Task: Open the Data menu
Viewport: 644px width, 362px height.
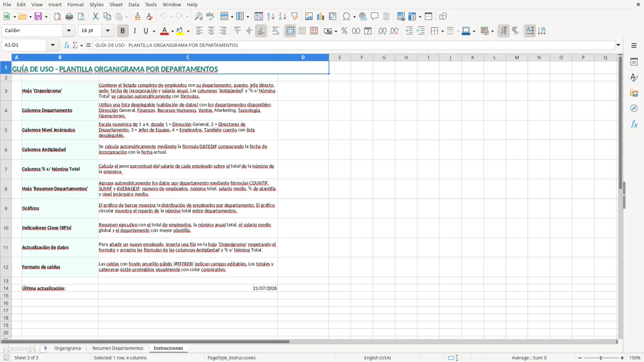Action: pos(134,4)
